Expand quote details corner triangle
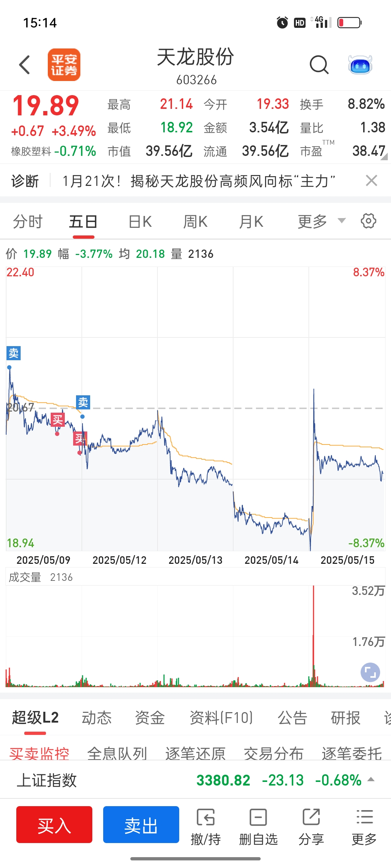Image resolution: width=391 pixels, height=868 pixels. pos(384,156)
